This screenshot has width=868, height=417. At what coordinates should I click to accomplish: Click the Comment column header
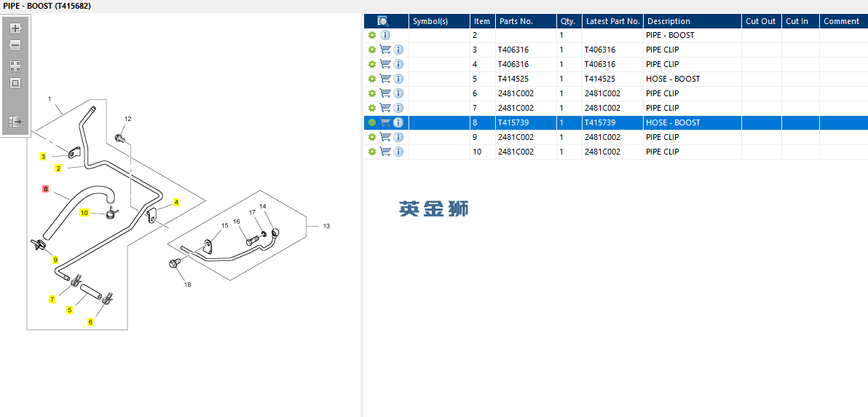844,21
